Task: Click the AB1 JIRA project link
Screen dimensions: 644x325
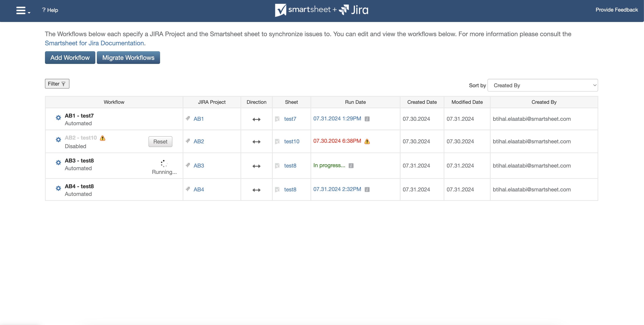Action: tap(198, 119)
